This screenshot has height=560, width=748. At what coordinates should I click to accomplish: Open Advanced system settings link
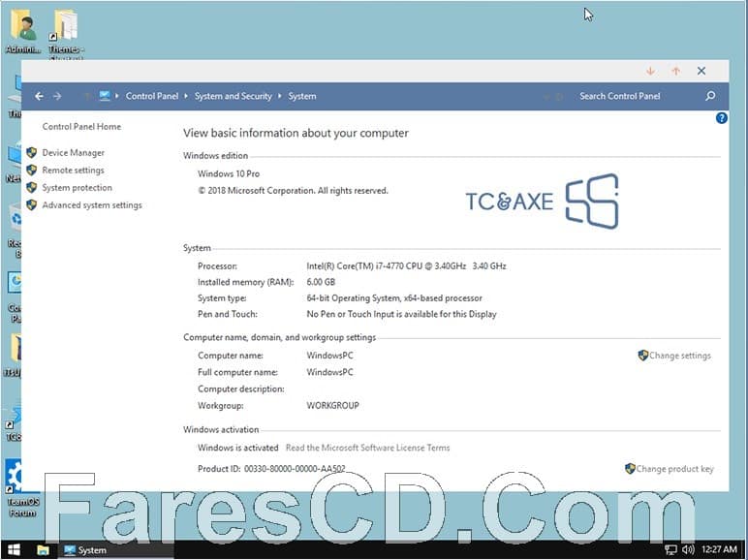[x=92, y=205]
